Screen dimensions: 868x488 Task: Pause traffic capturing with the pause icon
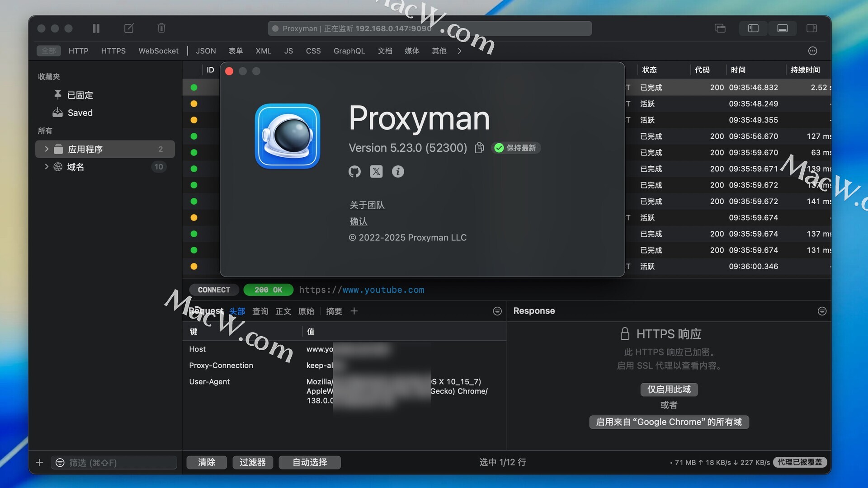[x=96, y=28]
